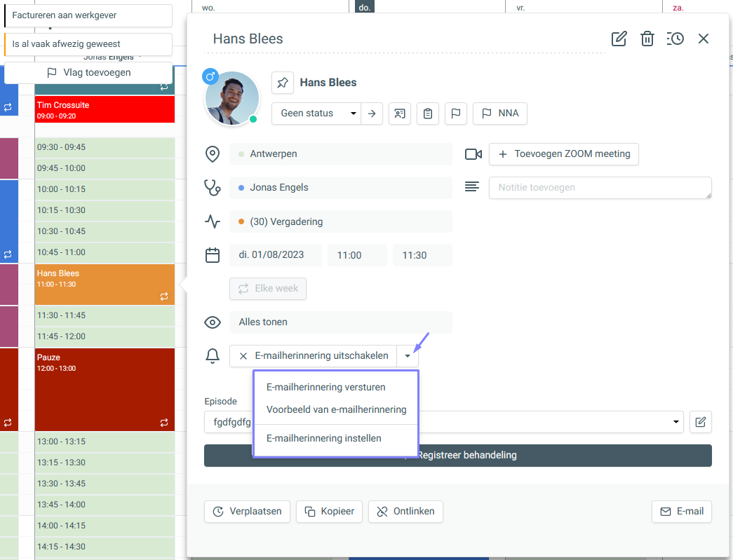
Task: Delete the appointment with trash icon
Action: pyautogui.click(x=647, y=39)
